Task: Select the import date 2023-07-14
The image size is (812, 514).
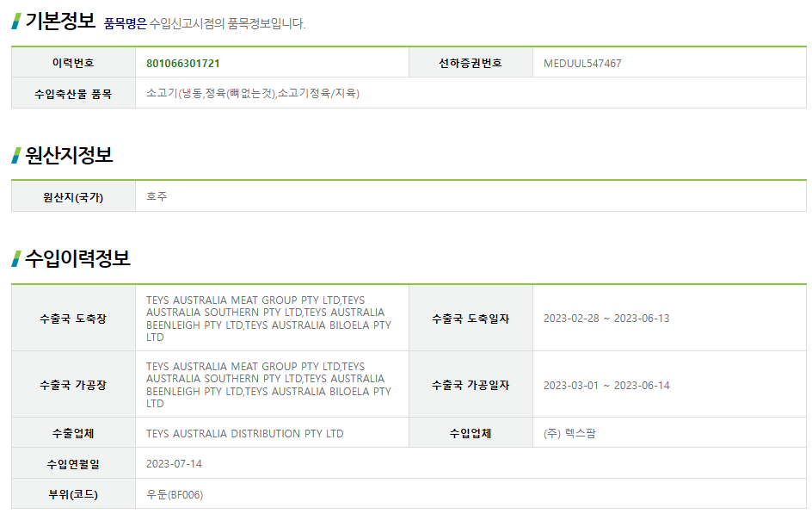Action: coord(174,464)
